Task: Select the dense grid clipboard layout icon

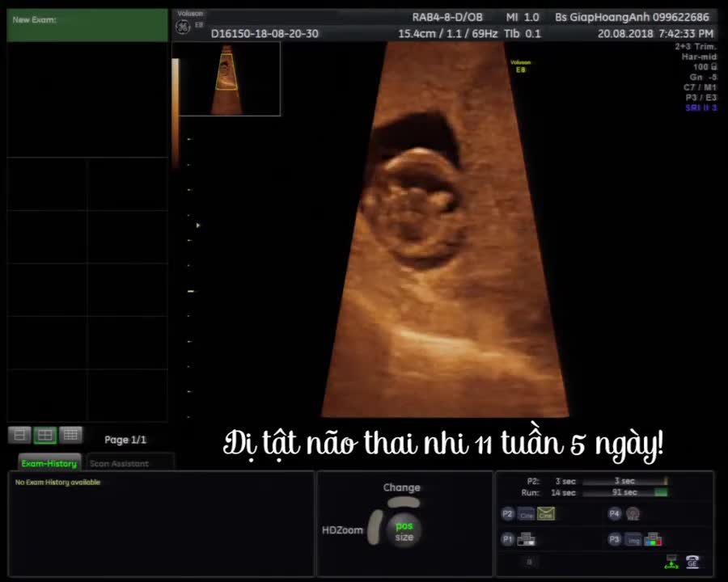Action: click(70, 435)
